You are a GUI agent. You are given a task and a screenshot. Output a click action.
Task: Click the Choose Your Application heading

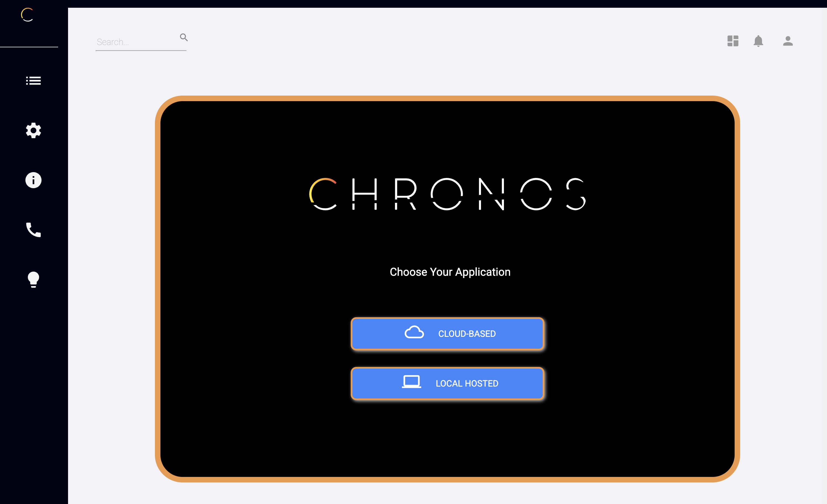tap(450, 272)
